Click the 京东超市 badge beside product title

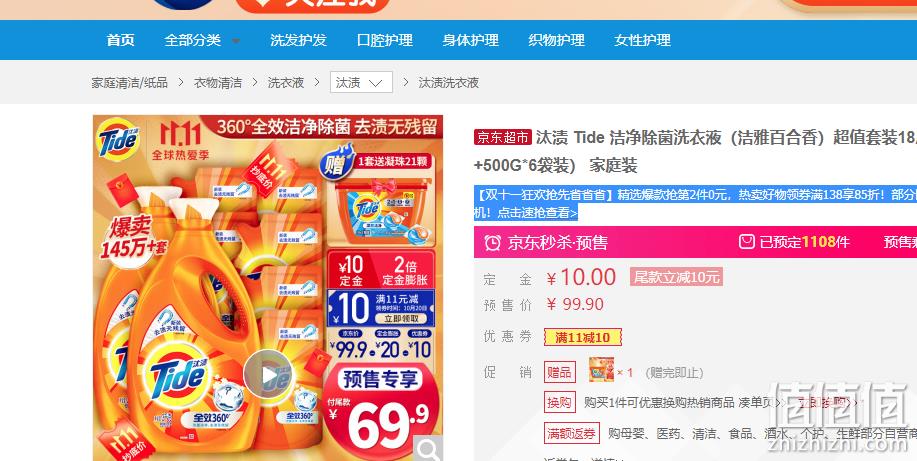[x=503, y=137]
